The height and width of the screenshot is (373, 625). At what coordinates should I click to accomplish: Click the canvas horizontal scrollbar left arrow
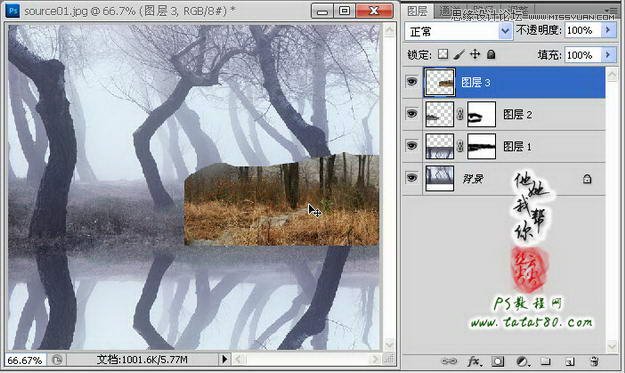238,359
